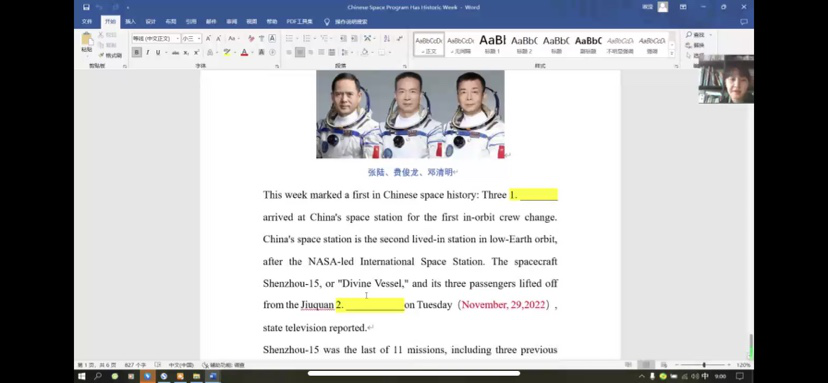Open the font size dropdown
Viewport: 828px width, 383px height.
click(191, 39)
